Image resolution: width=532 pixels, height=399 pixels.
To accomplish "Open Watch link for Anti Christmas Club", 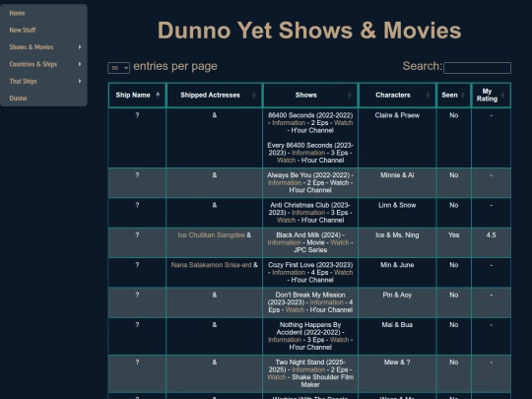I will point(286,221).
